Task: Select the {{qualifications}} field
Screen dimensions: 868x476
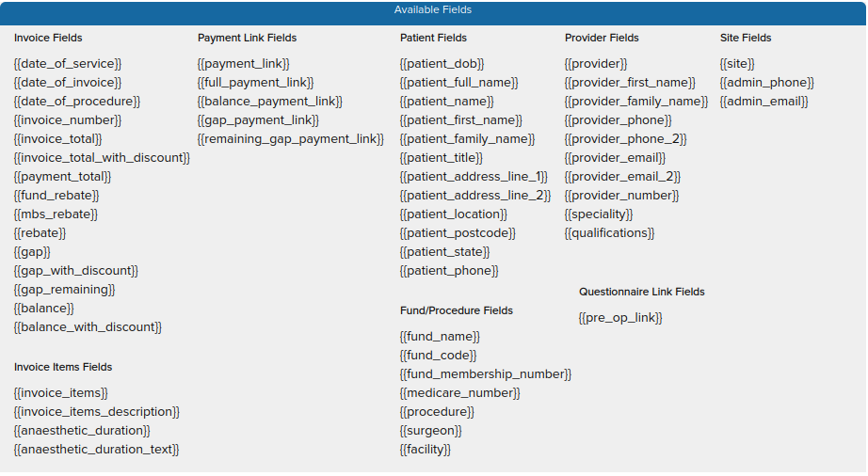Action: pos(609,233)
